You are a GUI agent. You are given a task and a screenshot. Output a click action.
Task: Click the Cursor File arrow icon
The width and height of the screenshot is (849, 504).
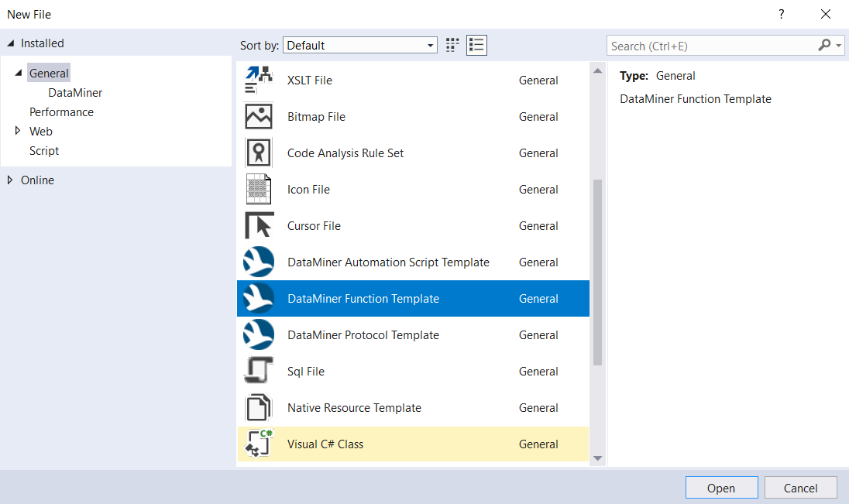[258, 226]
